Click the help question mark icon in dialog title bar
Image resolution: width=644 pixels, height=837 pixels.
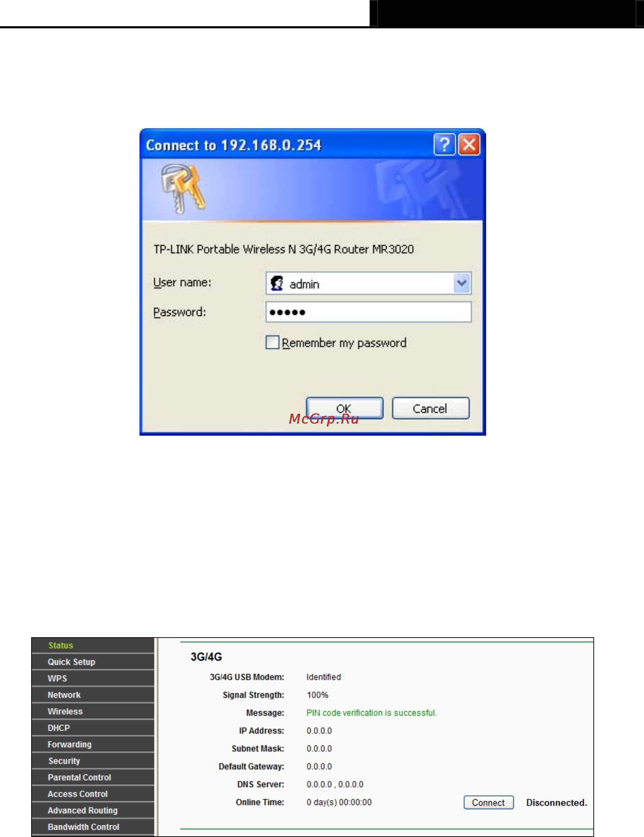click(444, 145)
